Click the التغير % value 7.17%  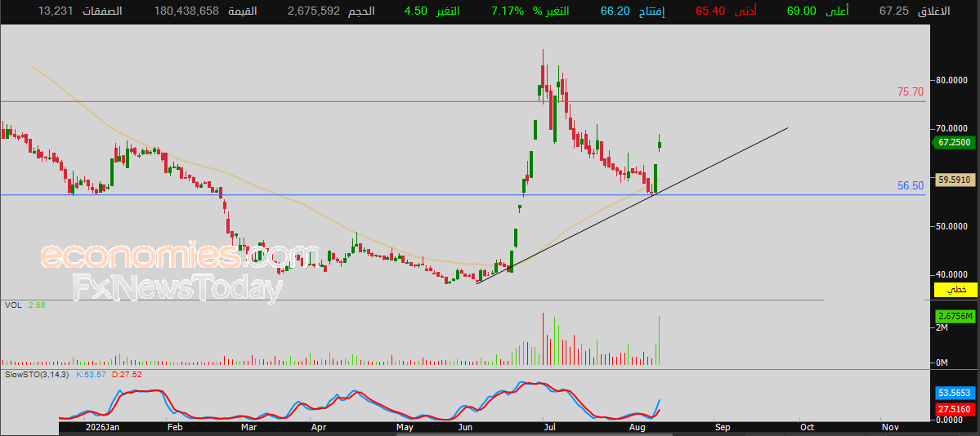tap(507, 11)
